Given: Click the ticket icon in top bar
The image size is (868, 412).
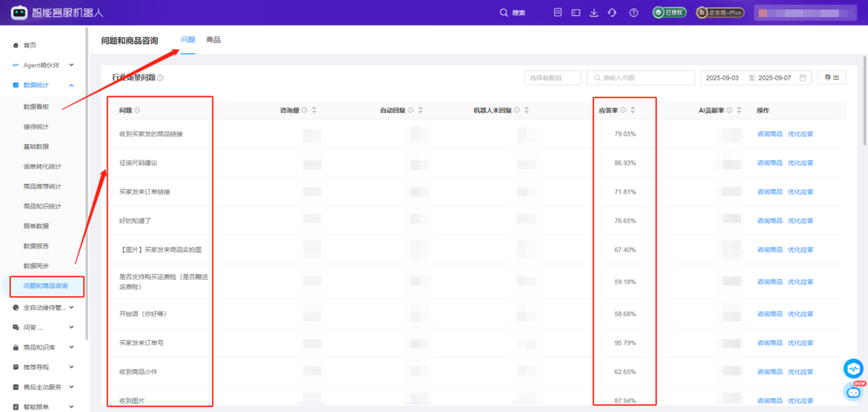Looking at the screenshot, I should point(576,13).
